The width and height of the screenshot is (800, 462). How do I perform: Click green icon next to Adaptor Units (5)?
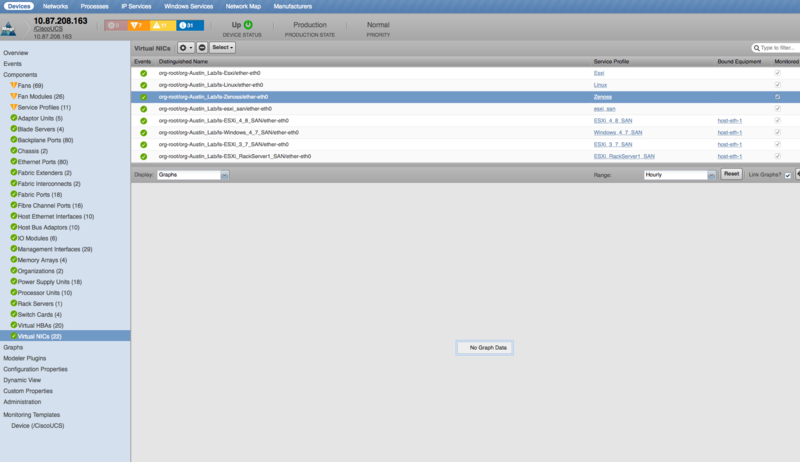pos(14,118)
